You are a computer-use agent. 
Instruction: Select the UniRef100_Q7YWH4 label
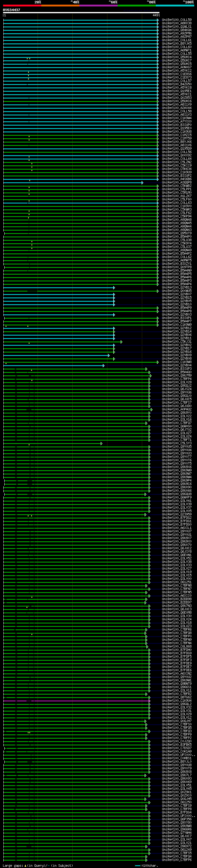pos(177,833)
